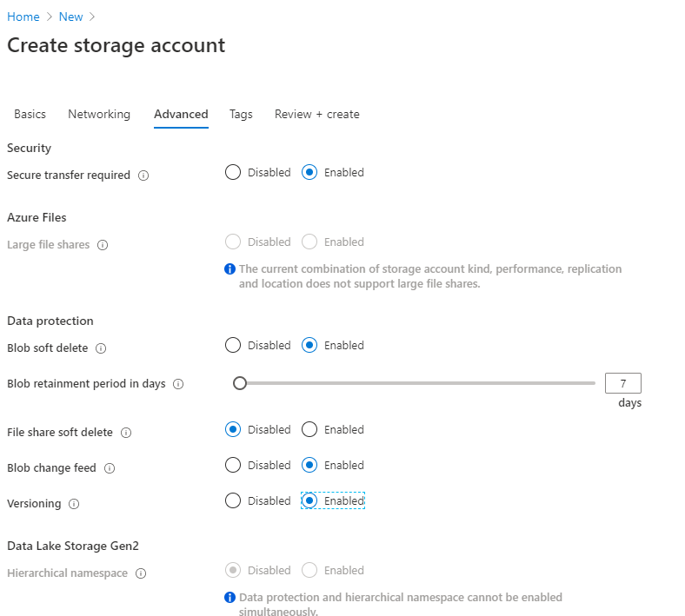The width and height of the screenshot is (685, 616).
Task: Click the New breadcrumb link
Action: tap(71, 17)
